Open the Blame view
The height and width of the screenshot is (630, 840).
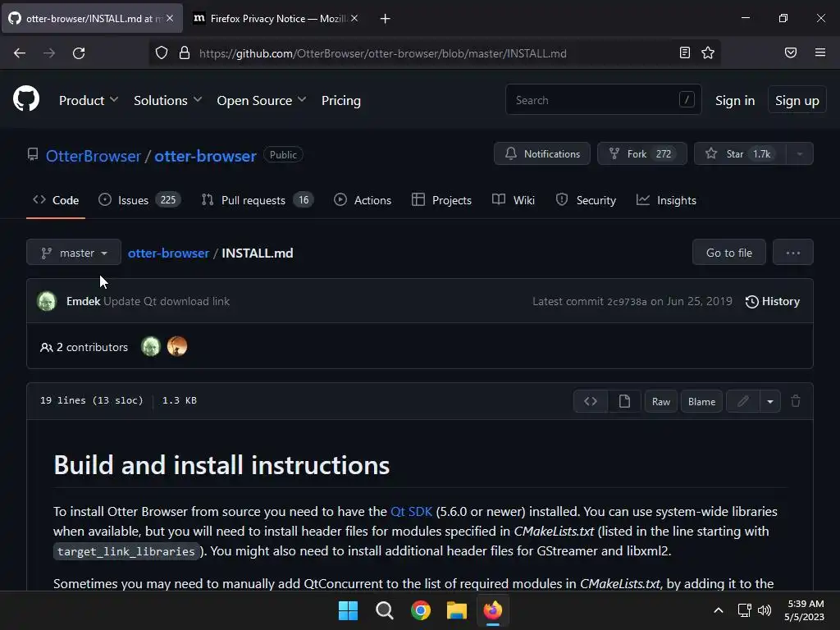701,401
